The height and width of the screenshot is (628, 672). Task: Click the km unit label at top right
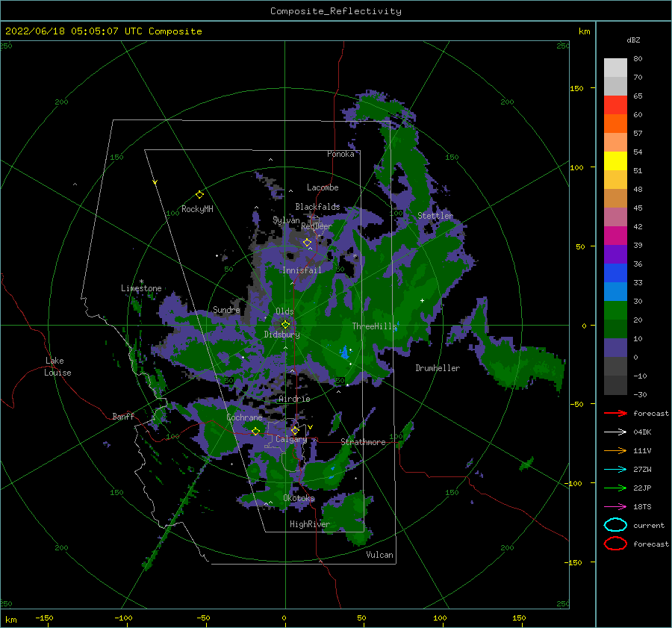[584, 31]
